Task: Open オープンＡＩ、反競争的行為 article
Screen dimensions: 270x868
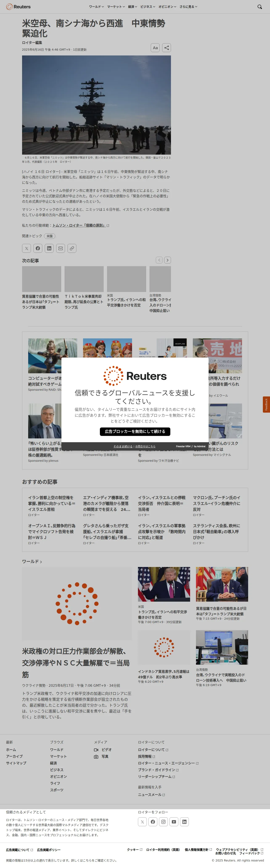Action: click(52, 531)
